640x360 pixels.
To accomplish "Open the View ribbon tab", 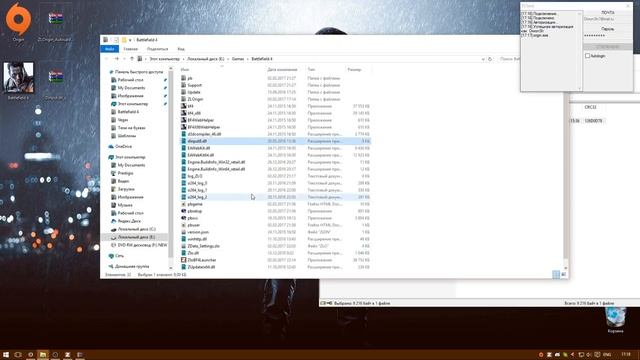I will (181, 49).
